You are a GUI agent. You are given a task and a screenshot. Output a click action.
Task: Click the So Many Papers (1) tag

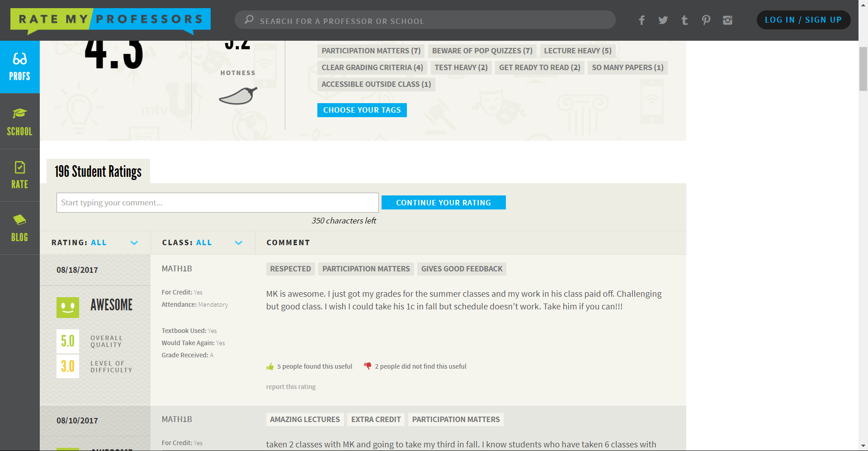coord(628,67)
